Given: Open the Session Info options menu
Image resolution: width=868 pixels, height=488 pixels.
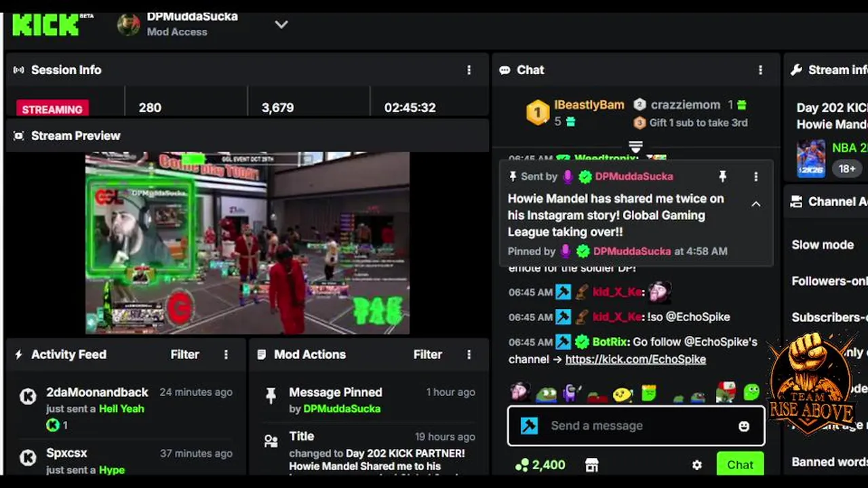Looking at the screenshot, I should point(469,70).
